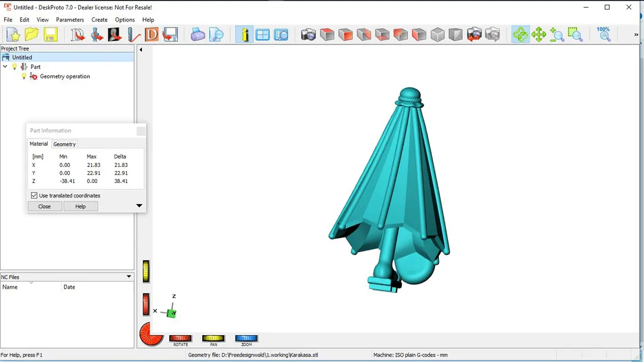The height and width of the screenshot is (362, 644).
Task: Open the Create menu
Action: (x=100, y=20)
